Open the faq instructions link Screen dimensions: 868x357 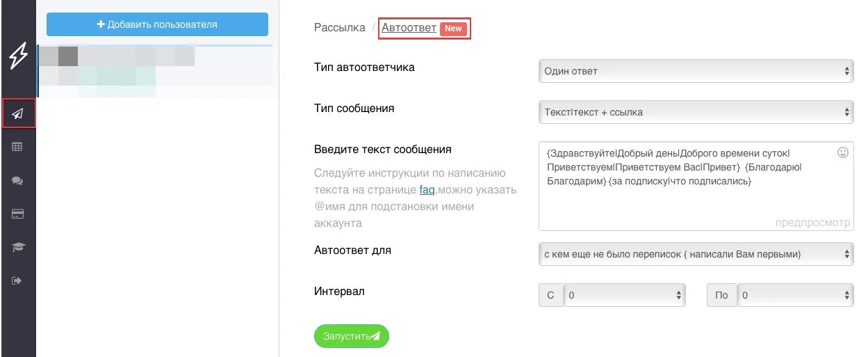point(427,190)
